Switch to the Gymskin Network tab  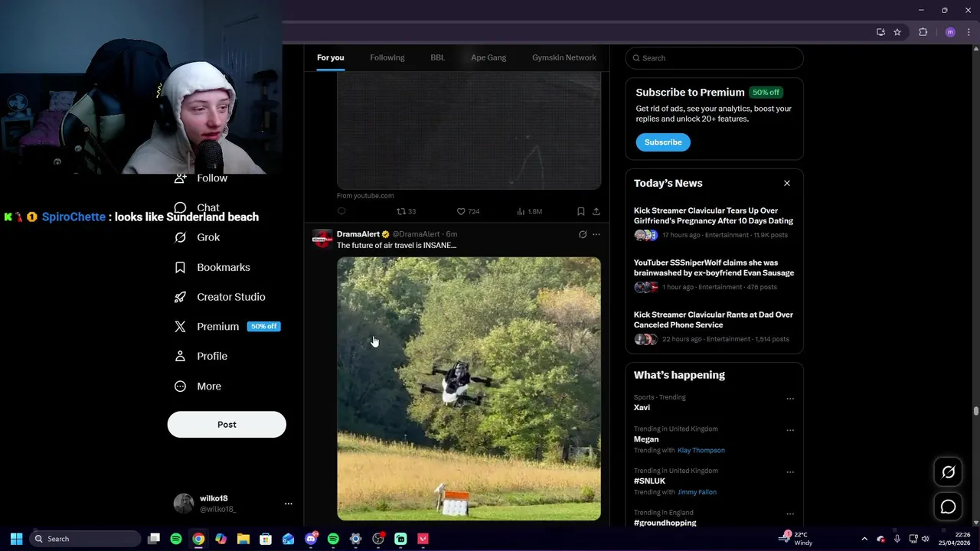[564, 57]
